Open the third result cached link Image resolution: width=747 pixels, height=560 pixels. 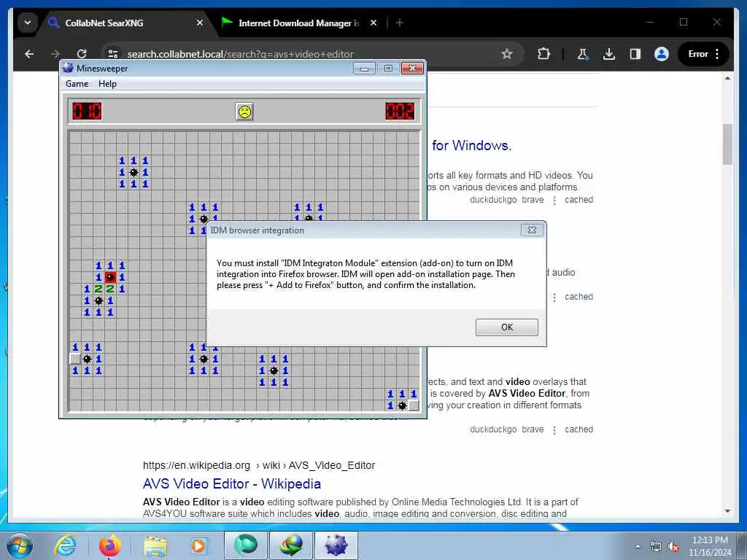[x=578, y=429]
